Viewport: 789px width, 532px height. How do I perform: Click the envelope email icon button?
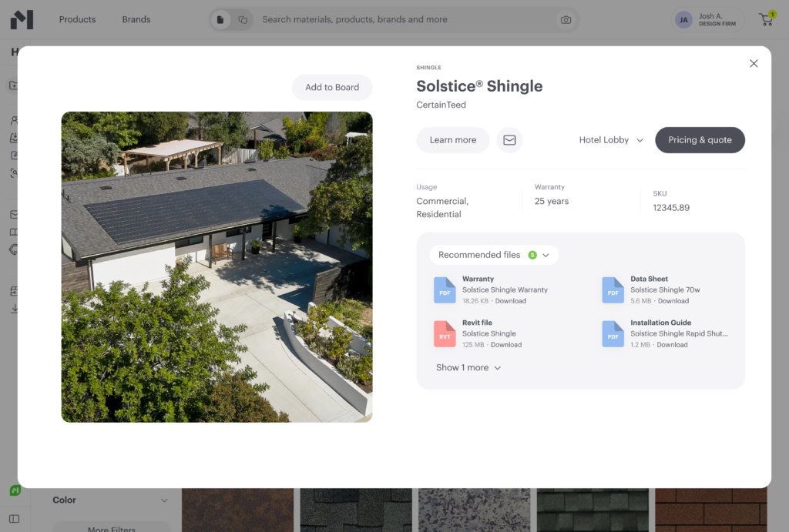pyautogui.click(x=509, y=140)
